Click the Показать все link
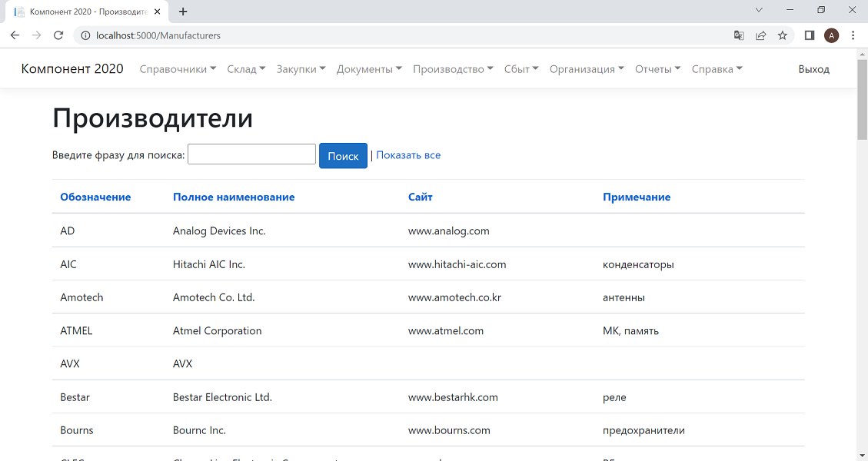The height and width of the screenshot is (461, 868). coord(408,155)
